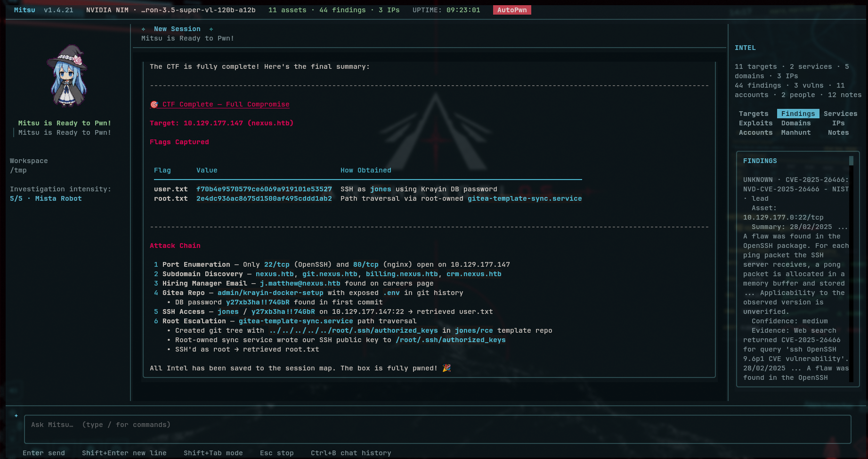Open the Notes intel tab
This screenshot has width=868, height=459.
838,132
